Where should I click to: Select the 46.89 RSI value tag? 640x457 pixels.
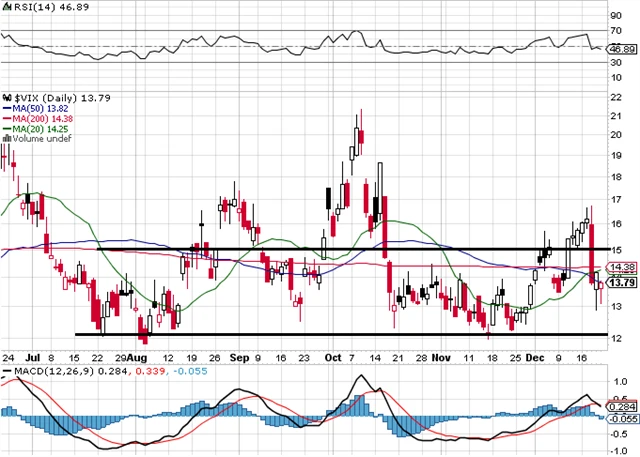(x=621, y=47)
